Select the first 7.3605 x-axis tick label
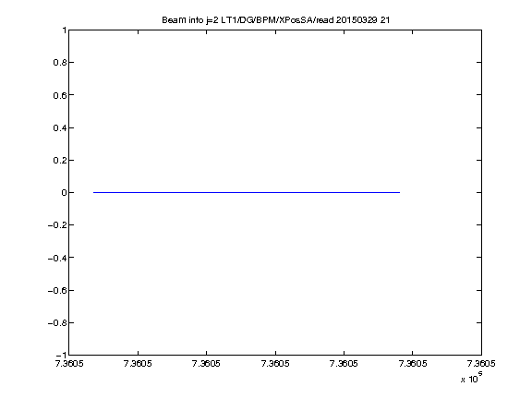 tap(69, 364)
